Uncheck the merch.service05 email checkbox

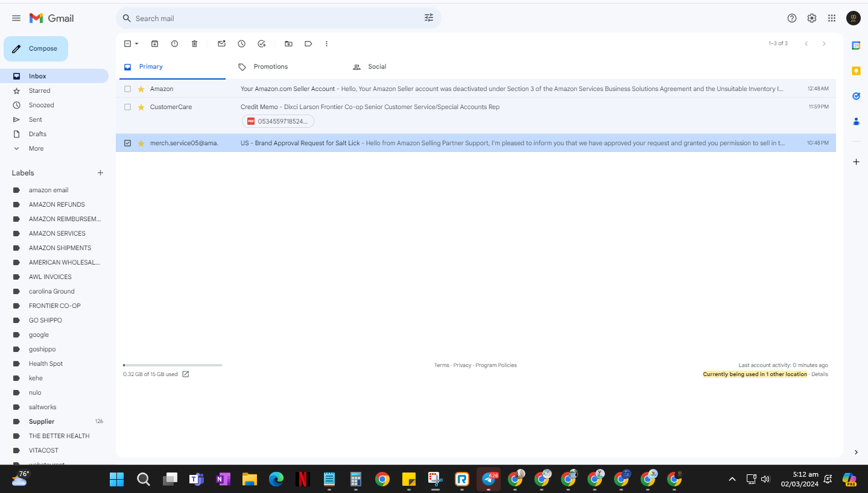[x=127, y=143]
